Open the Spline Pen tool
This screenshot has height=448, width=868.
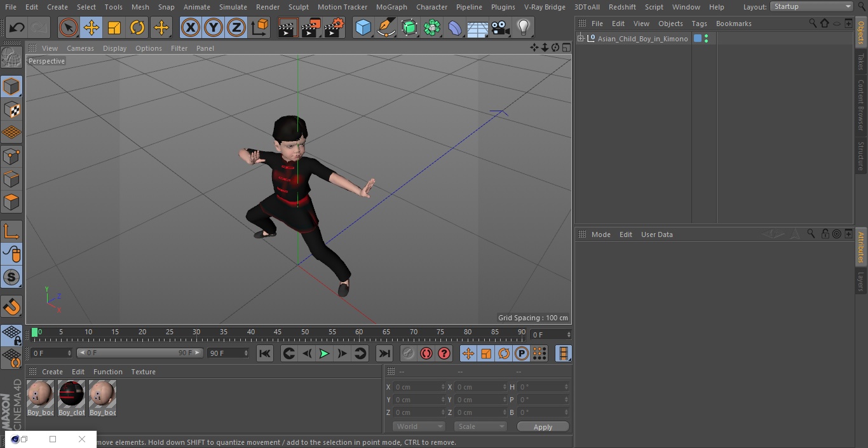point(386,27)
